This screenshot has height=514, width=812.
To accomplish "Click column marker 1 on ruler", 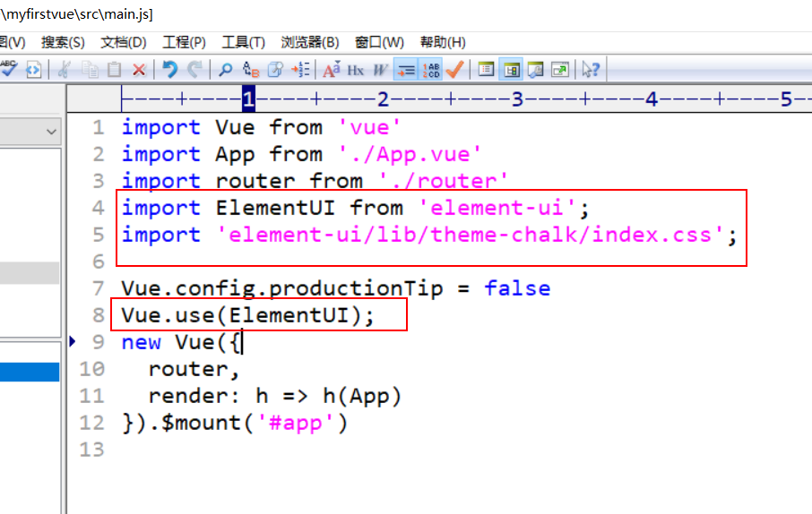I will (x=248, y=99).
